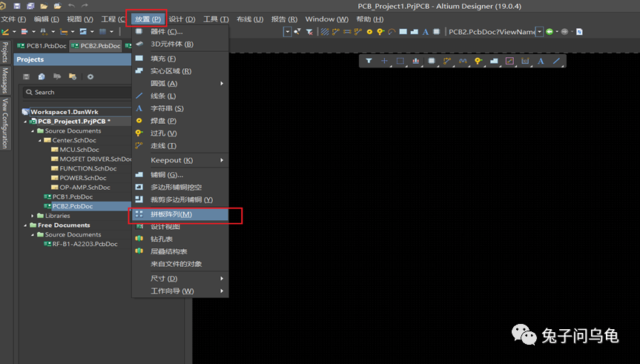This screenshot has width=640, height=364.
Task: Open the address bar dropdown arrow
Action: tap(540, 31)
